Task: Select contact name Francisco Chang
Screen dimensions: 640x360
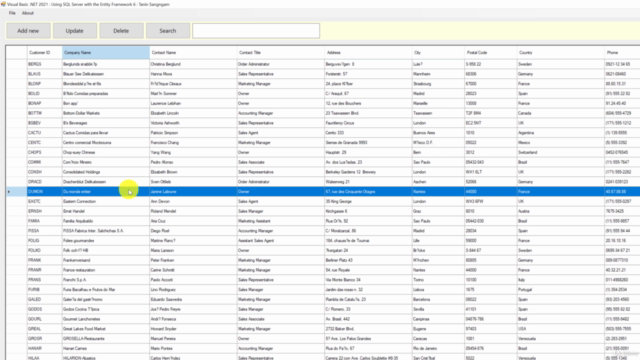Action: click(x=193, y=142)
